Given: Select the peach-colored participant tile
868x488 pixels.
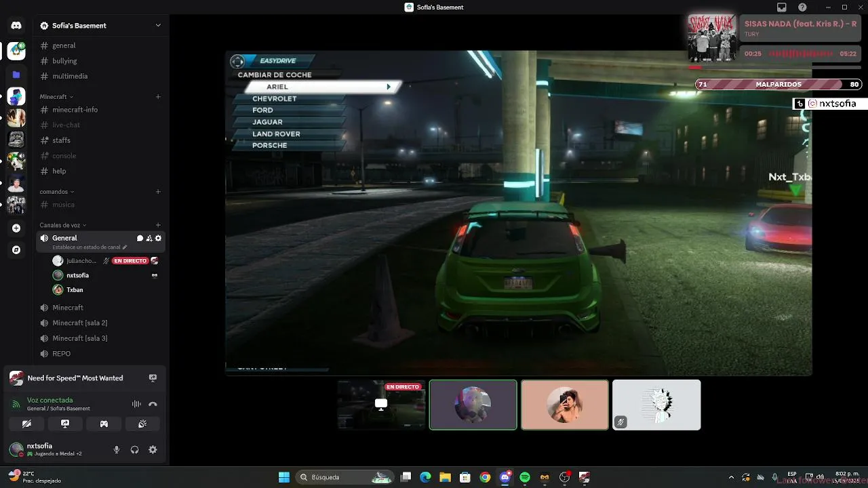Looking at the screenshot, I should (x=565, y=405).
